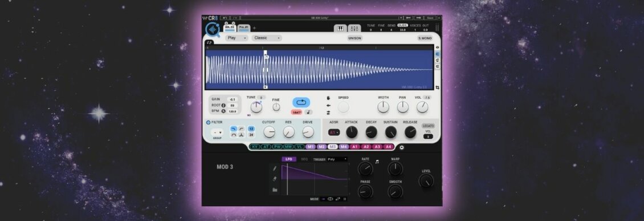Click the WIDTH knob
The width and height of the screenshot is (644, 221).
383,107
